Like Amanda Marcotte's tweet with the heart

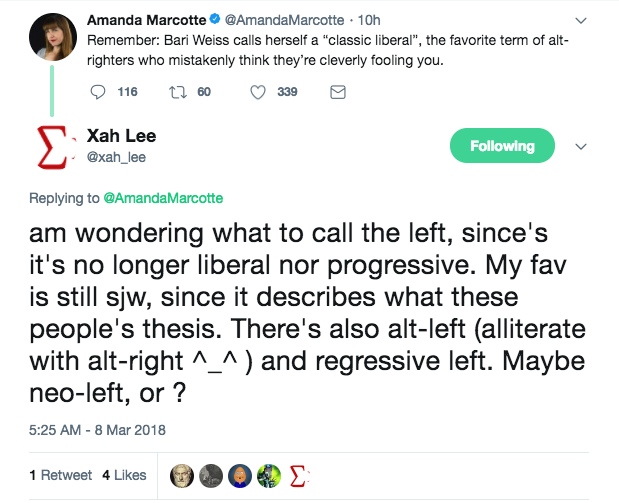(257, 92)
